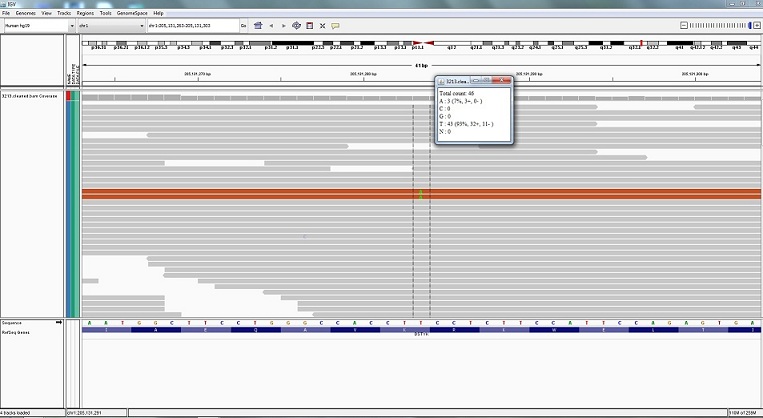
Task: Click the zoom out minus button
Action: click(684, 25)
